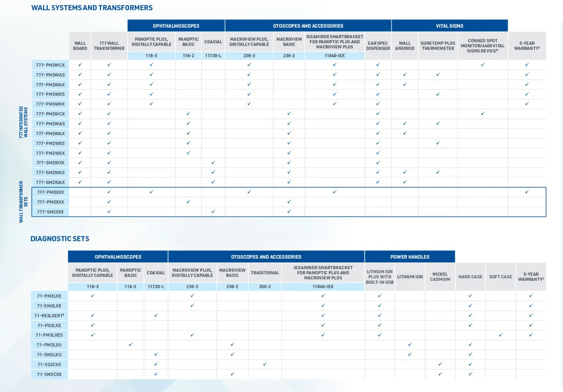Click the 'DIAGNOSTIC SETS' heading
Viewport: 563px width, 392px height.
[x=60, y=239]
